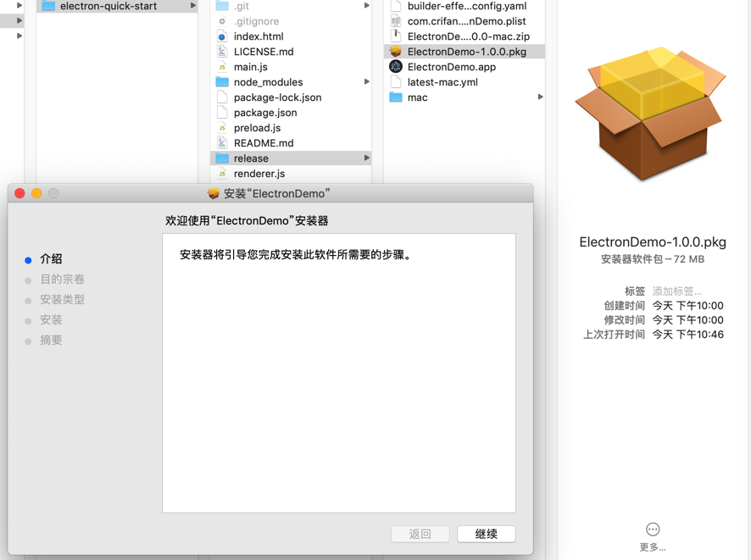Click the Continue (继续) button
Viewport: 751px width, 560px height.
[487, 534]
